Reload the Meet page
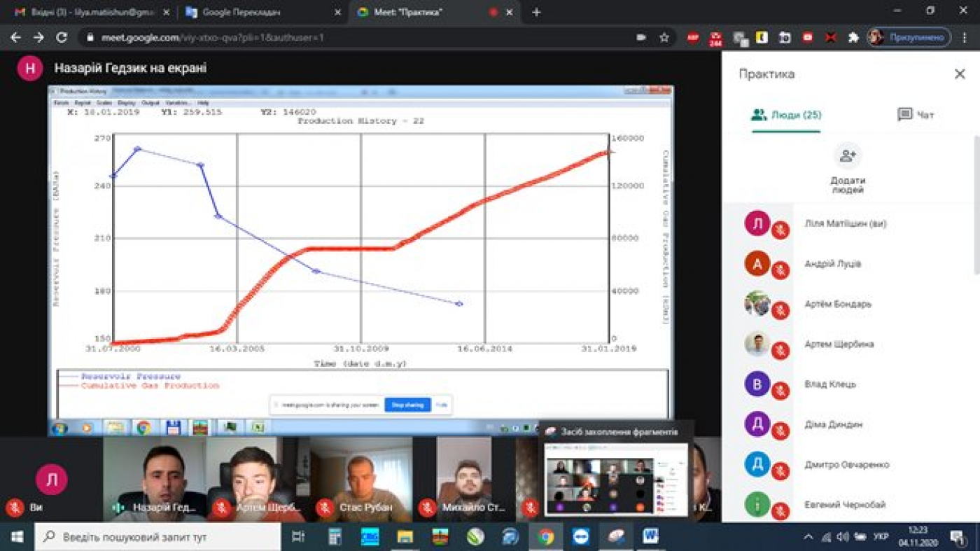The image size is (980, 551). [x=62, y=38]
